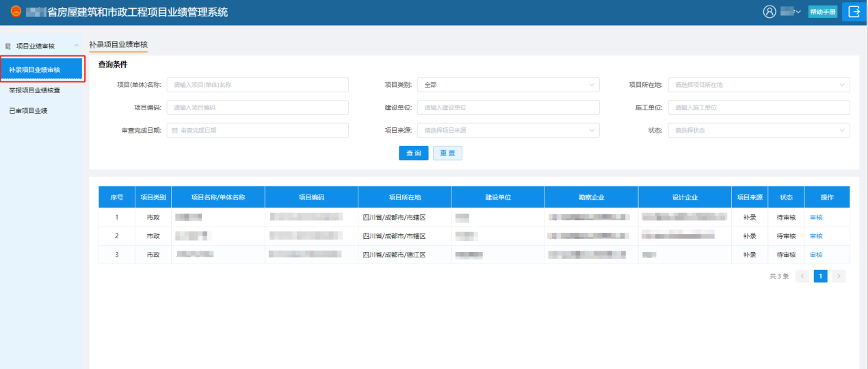
Task: Go to previous page arrow in pagination
Action: tap(802, 276)
